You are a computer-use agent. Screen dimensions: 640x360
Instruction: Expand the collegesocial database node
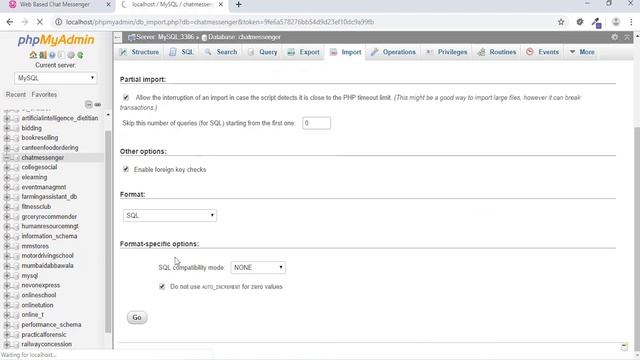7,167
